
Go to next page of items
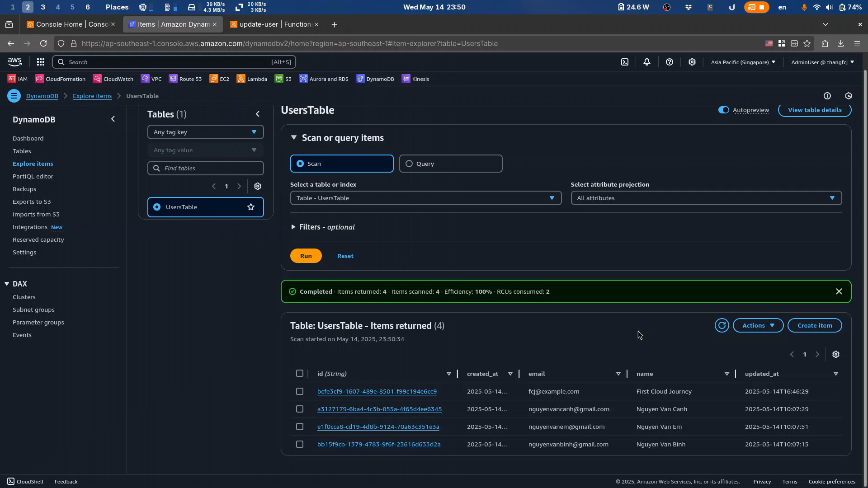click(817, 354)
